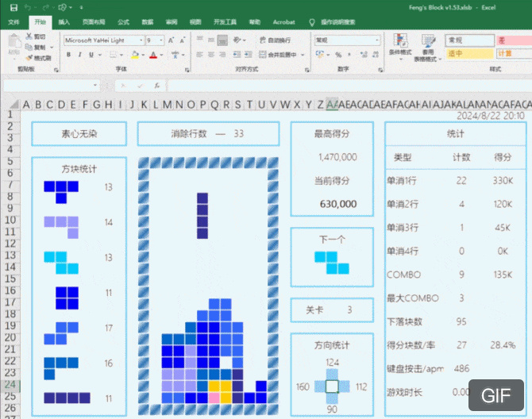Open the underline style dropdown arrow
This screenshot has width=532, height=419.
click(100, 54)
